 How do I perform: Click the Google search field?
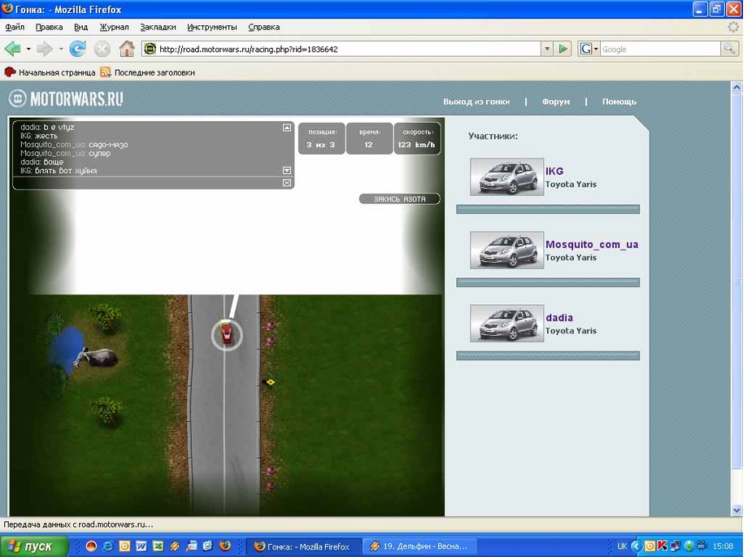pos(661,49)
